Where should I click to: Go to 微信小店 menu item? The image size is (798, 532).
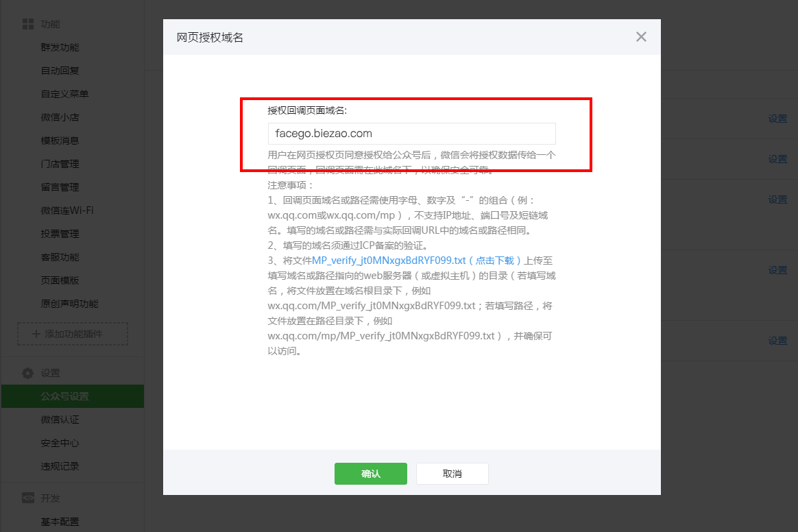pyautogui.click(x=60, y=117)
